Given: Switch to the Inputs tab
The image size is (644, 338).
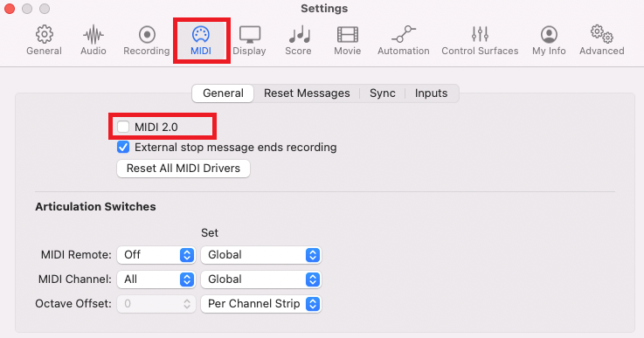Looking at the screenshot, I should (x=432, y=93).
